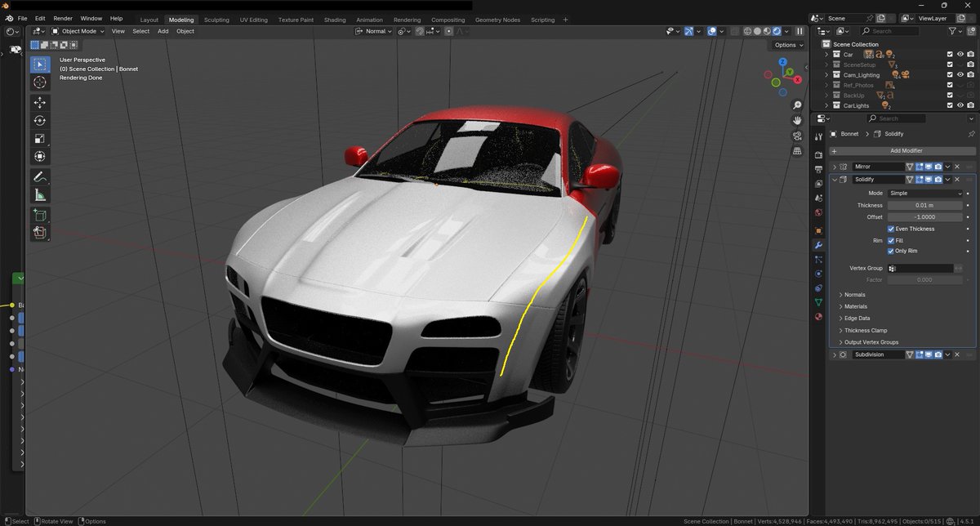Select the Measure tool
This screenshot has width=980, height=526.
[x=39, y=194]
